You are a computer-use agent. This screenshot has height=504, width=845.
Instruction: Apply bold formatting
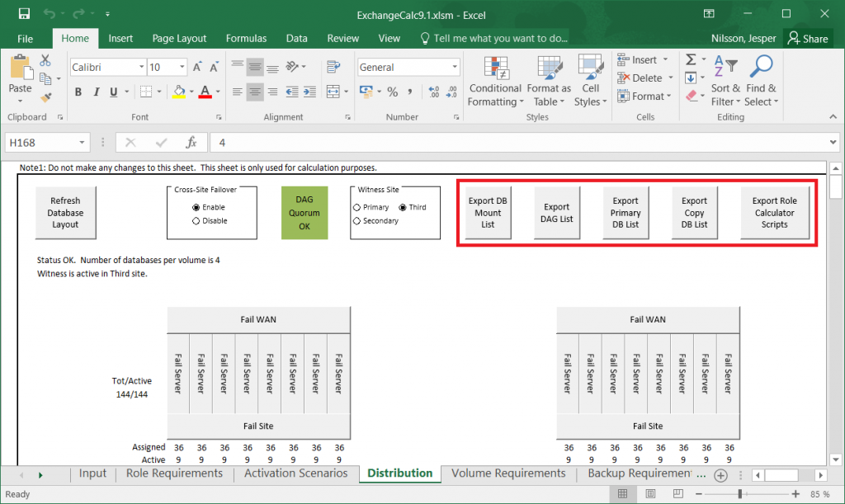(x=78, y=92)
